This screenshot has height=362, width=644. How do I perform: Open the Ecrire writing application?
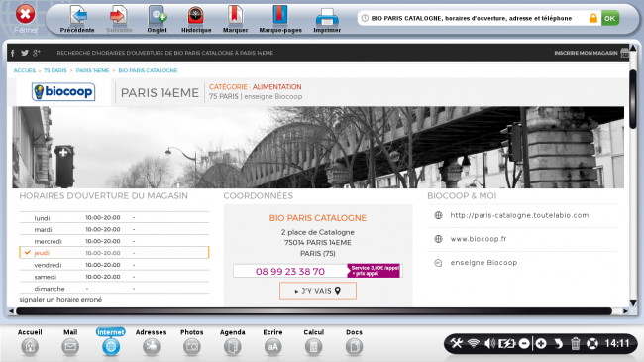pos(272,342)
